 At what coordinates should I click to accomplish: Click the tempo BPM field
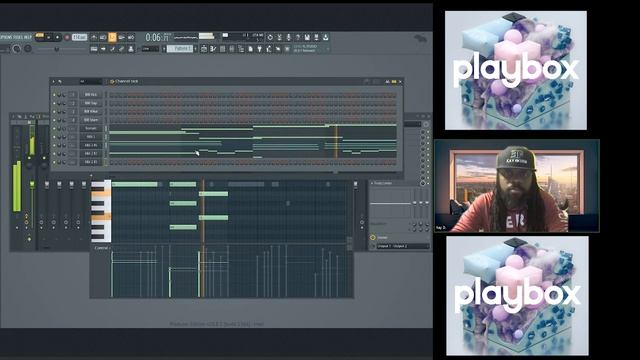pyautogui.click(x=79, y=37)
